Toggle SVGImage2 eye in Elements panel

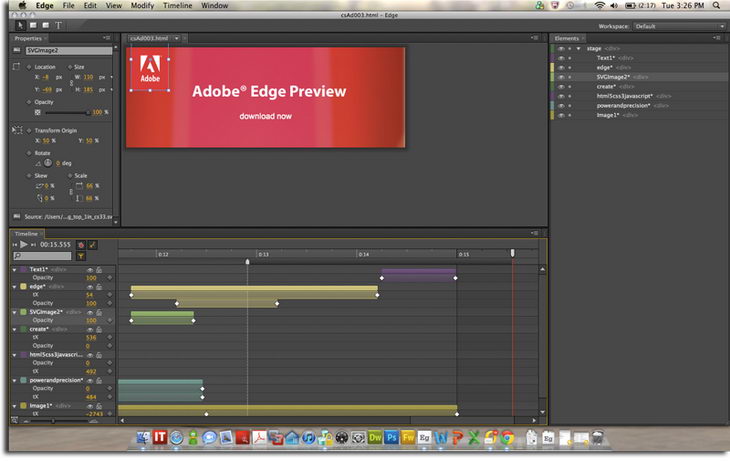click(x=561, y=77)
